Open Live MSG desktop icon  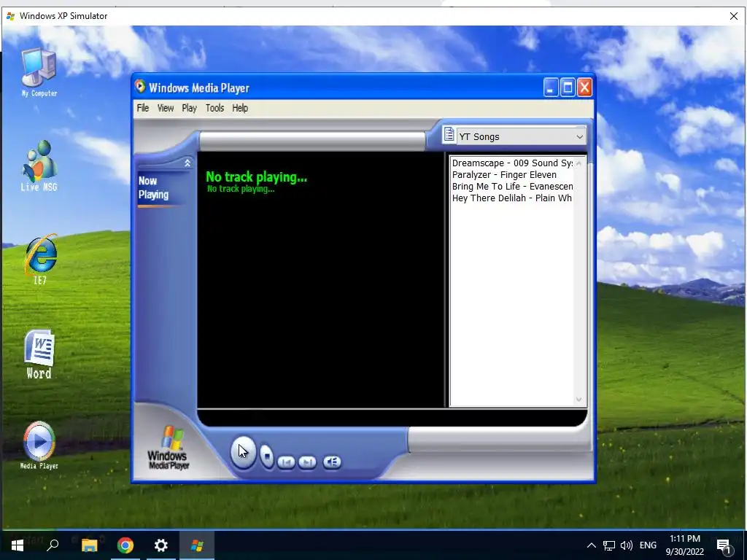(x=39, y=166)
